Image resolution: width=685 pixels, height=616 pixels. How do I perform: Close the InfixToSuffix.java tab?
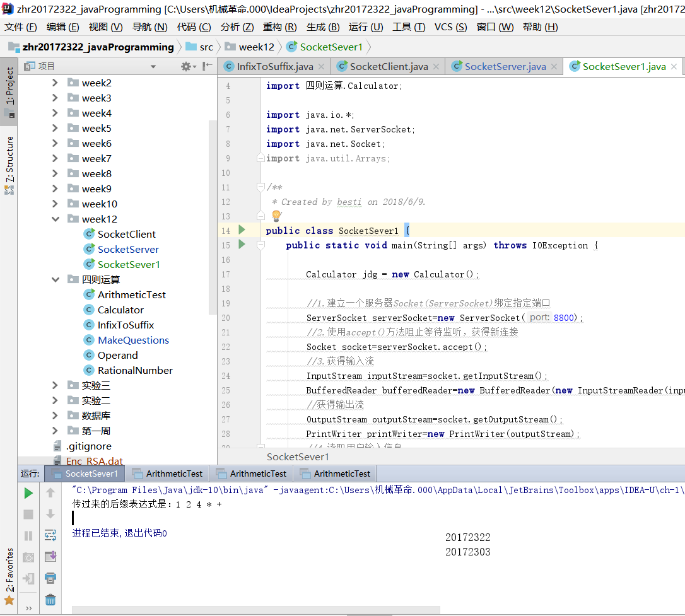[321, 66]
